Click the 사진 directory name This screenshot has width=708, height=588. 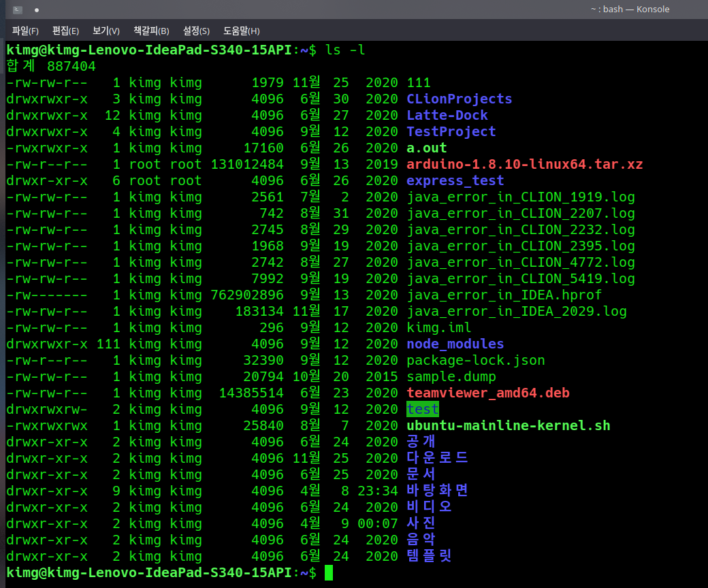tap(421, 523)
